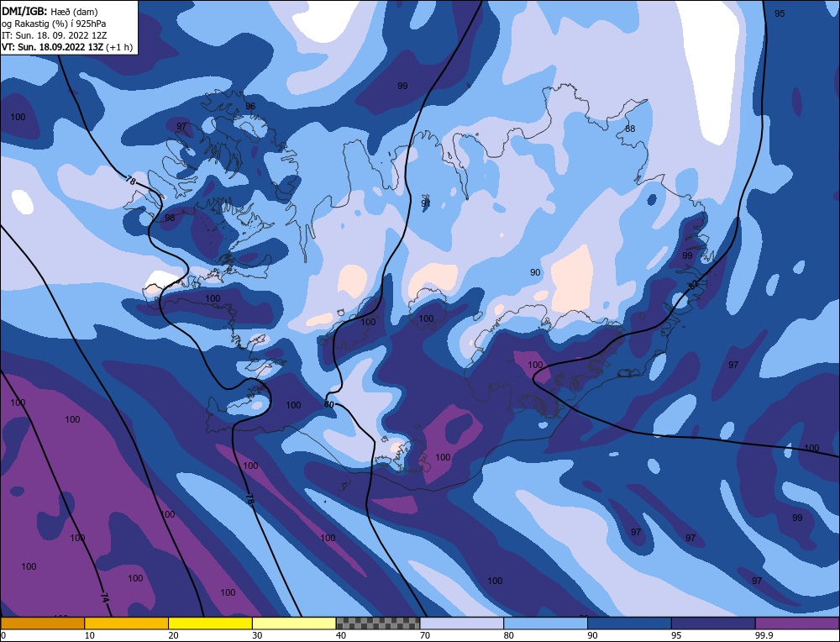This screenshot has height=642, width=840.
Task: Pick the pale yellow 30–40 legend swatch
Action: 294,624
